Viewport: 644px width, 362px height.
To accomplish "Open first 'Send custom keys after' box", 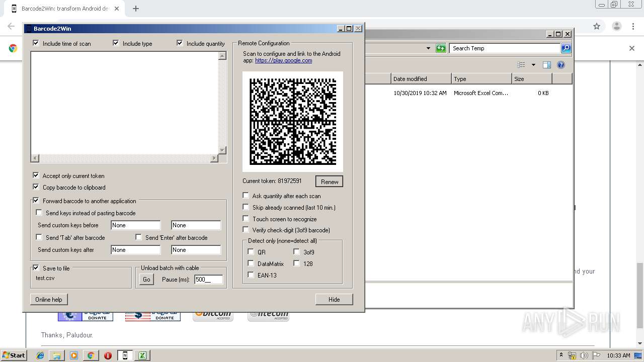I will pos(136,250).
